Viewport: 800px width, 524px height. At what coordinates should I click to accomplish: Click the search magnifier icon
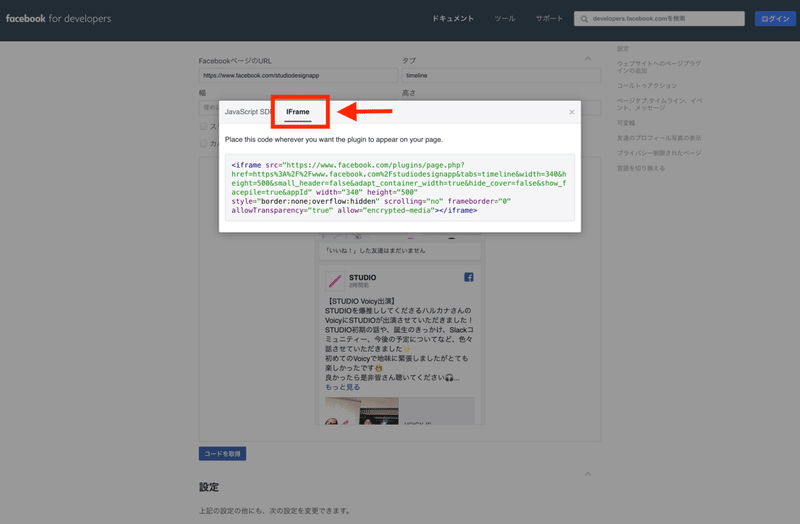(x=584, y=19)
